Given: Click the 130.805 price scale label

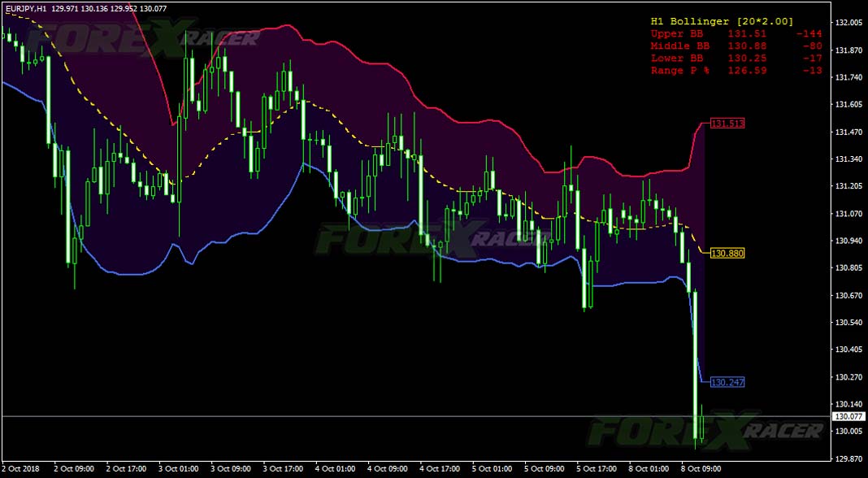Looking at the screenshot, I should [x=848, y=268].
